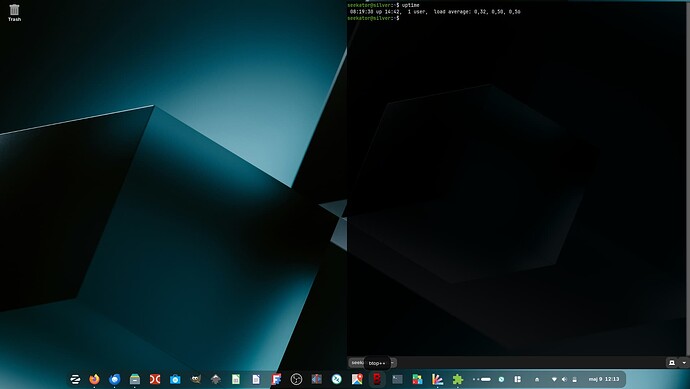Open Maps from the dock
Screen dimensions: 690x389
click(x=357, y=379)
